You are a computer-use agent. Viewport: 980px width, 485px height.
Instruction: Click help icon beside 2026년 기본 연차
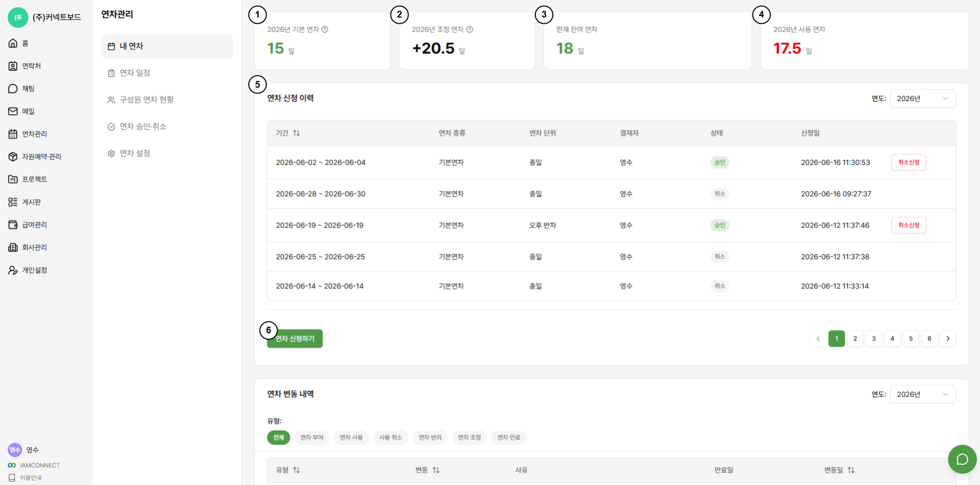[x=325, y=29]
